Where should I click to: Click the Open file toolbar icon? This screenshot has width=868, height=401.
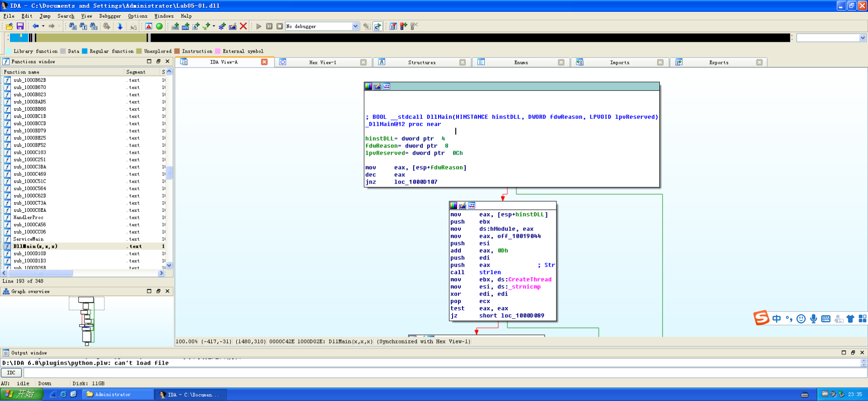[x=10, y=26]
